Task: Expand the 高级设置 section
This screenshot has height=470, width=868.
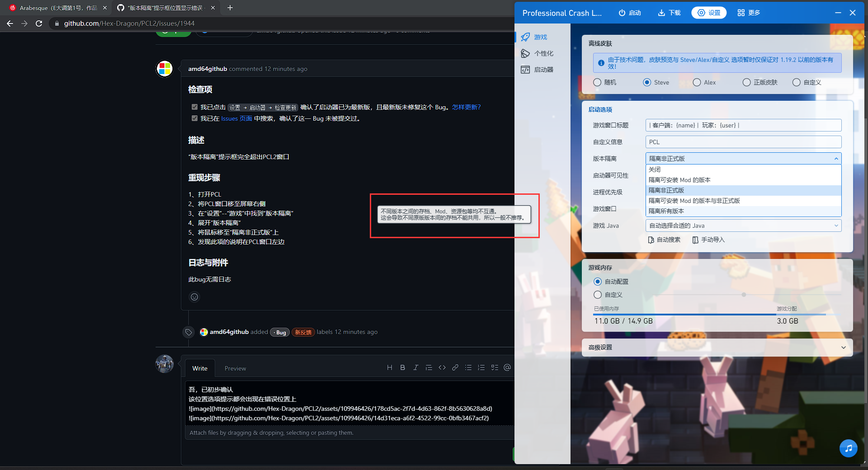Action: point(717,347)
